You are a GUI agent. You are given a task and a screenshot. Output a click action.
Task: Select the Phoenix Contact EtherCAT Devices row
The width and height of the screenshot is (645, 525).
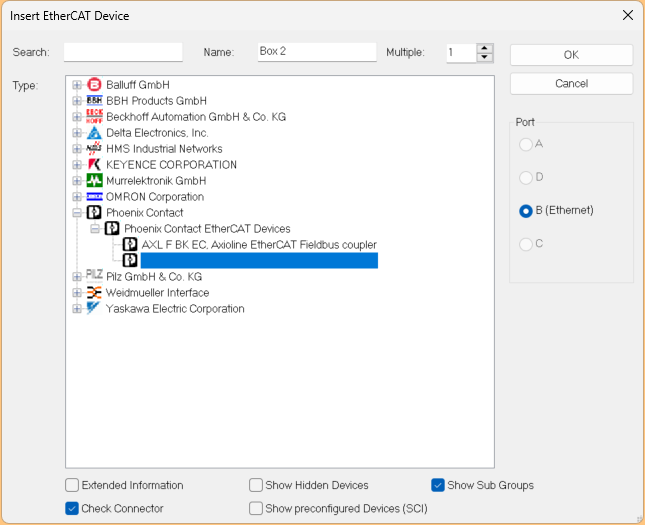207,229
